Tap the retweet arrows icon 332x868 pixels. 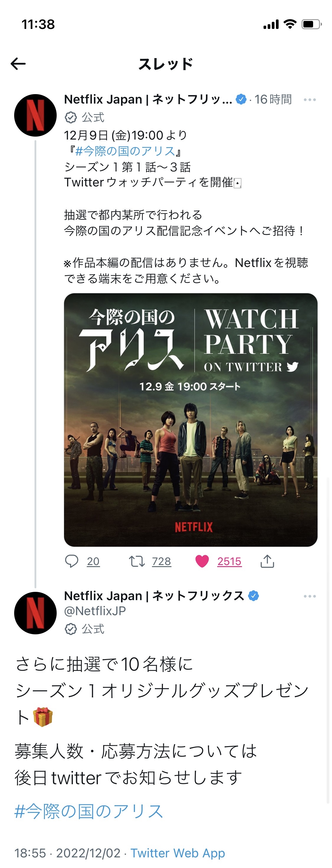(x=137, y=561)
